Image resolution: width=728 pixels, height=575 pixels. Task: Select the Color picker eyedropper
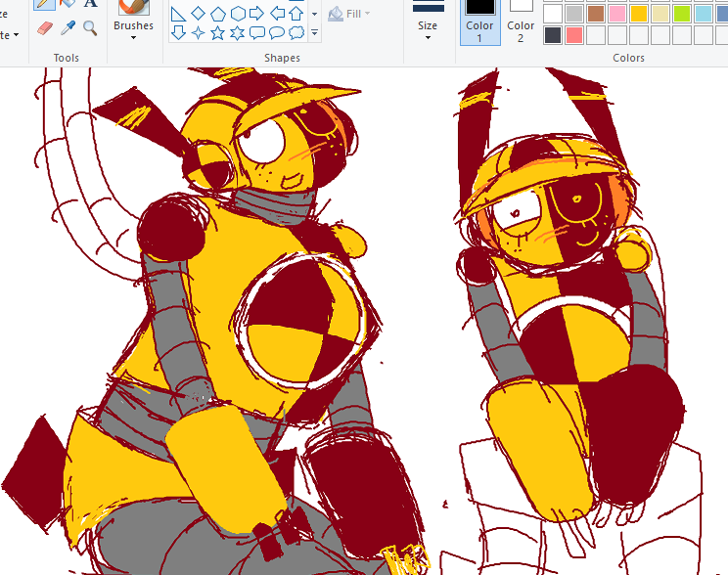pos(68,28)
